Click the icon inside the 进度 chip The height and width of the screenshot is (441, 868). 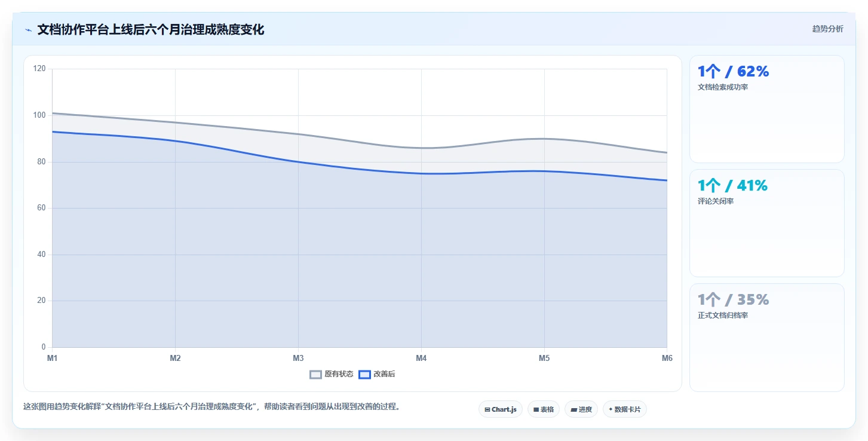pyautogui.click(x=573, y=410)
